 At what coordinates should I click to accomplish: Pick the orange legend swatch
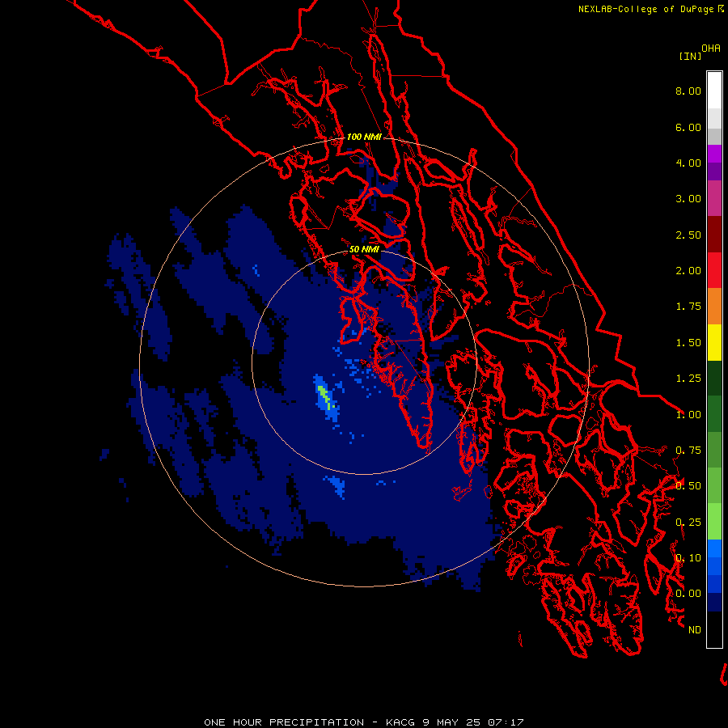pos(714,307)
